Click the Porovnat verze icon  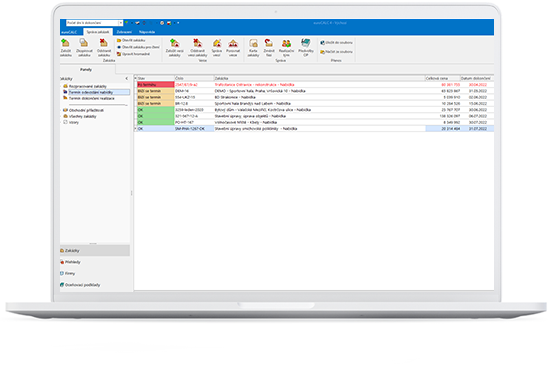233,43
